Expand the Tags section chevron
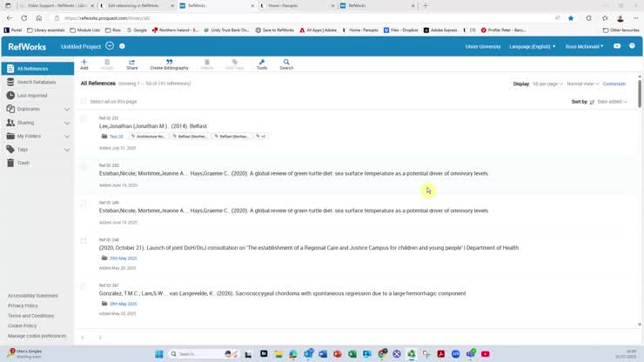This screenshot has height=362, width=644. [x=67, y=150]
